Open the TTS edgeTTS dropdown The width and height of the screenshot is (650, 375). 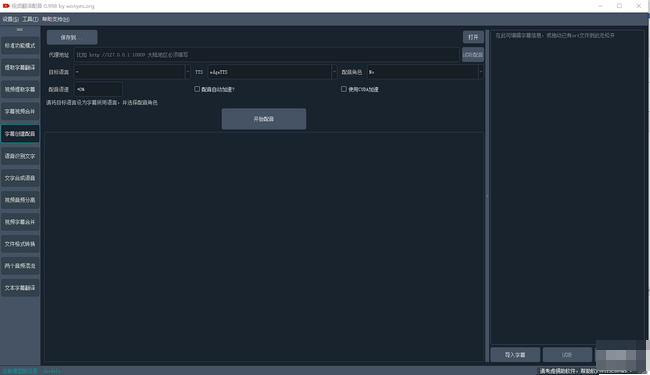(272, 72)
